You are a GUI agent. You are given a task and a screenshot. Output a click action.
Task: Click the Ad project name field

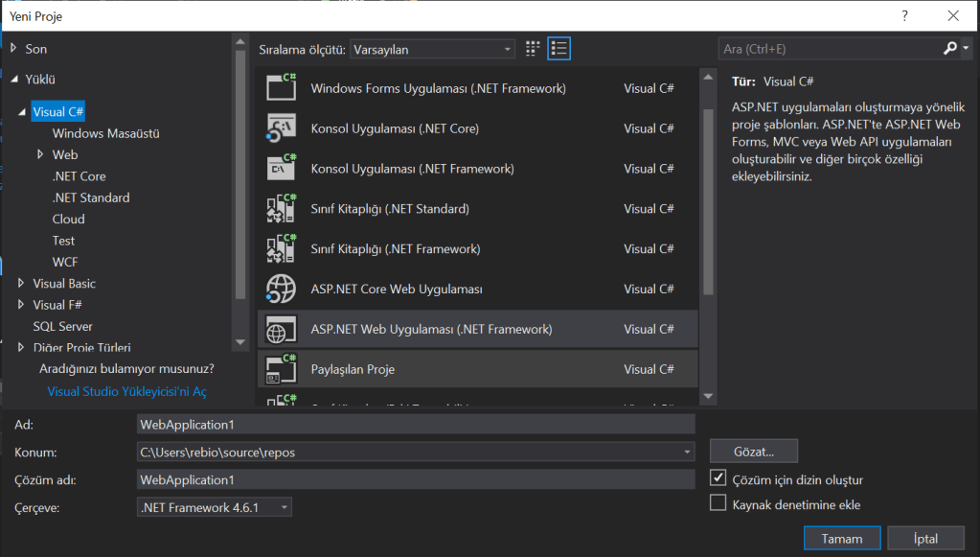[415, 424]
